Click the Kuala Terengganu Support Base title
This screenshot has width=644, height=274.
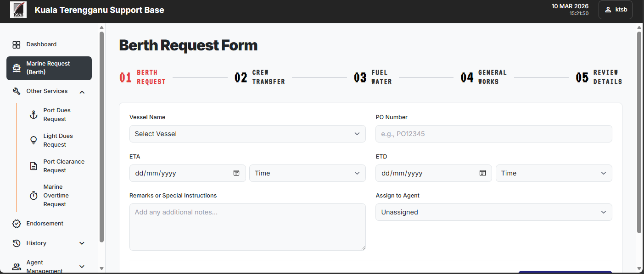99,10
